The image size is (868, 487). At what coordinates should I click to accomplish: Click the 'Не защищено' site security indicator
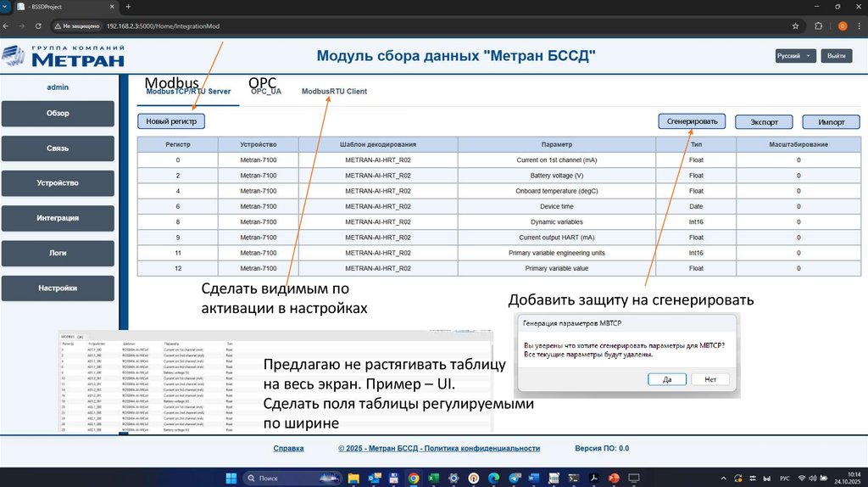point(76,26)
